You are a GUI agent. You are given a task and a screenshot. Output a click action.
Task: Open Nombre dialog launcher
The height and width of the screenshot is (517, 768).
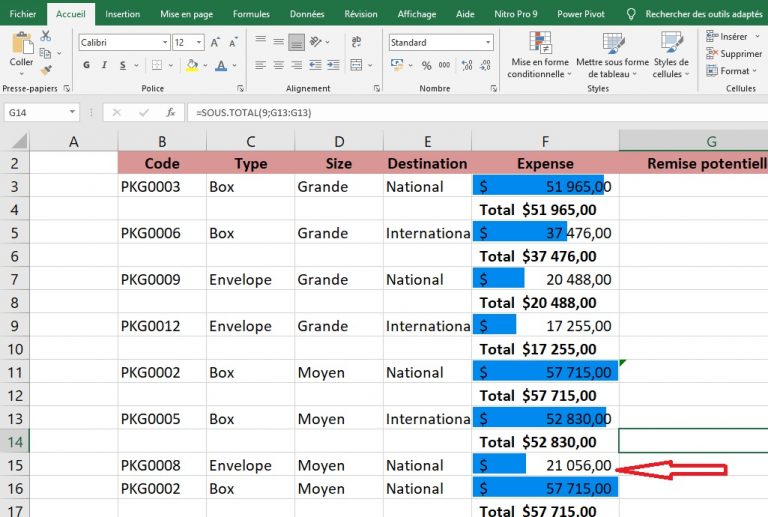(494, 89)
